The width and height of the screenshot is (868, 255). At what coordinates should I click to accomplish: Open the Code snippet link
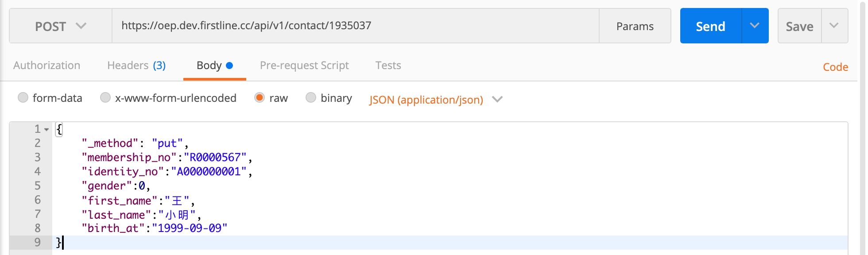coord(835,67)
